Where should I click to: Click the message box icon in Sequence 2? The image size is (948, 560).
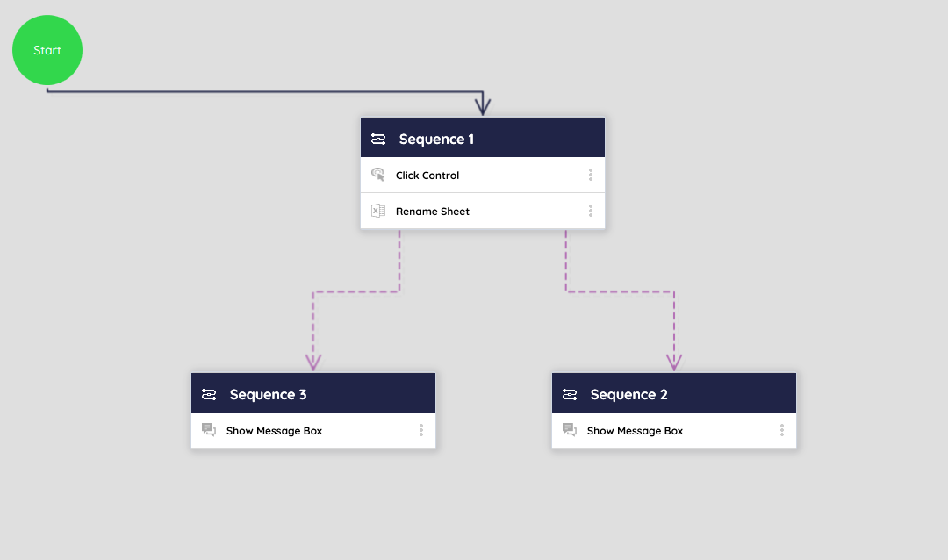click(570, 430)
